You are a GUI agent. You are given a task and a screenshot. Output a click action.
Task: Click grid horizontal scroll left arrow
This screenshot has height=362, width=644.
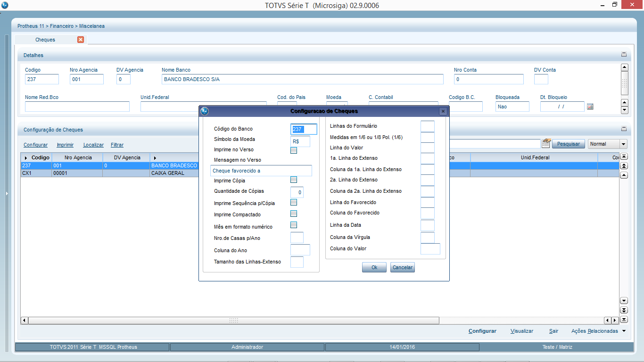click(x=25, y=321)
